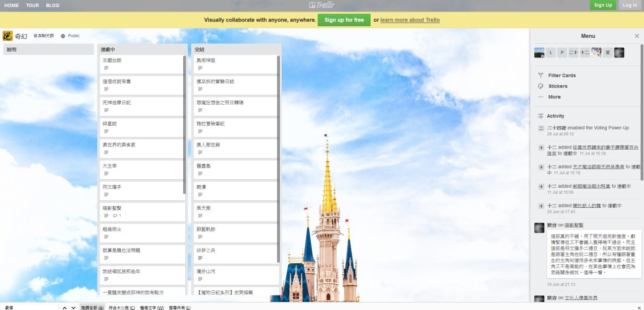Click the 'P' member avatar in the menu
Image resolution: width=644 pixels, height=310 pixels.
pyautogui.click(x=562, y=53)
